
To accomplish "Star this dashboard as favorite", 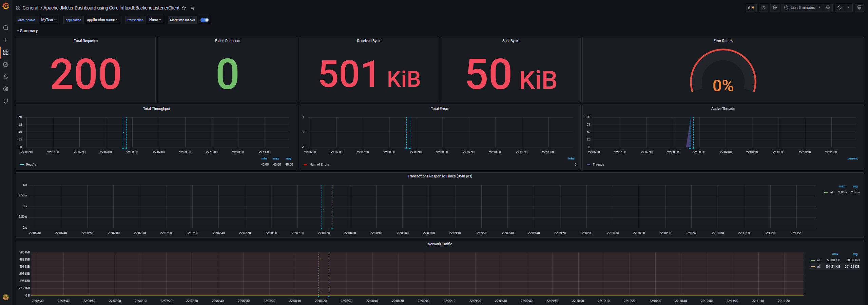I will click(184, 8).
